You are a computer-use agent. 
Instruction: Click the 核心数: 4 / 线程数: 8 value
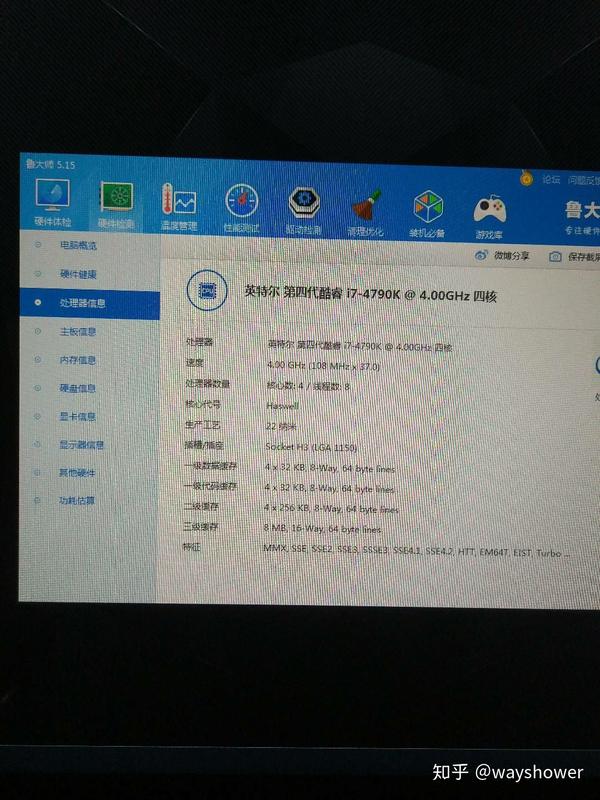click(x=308, y=386)
